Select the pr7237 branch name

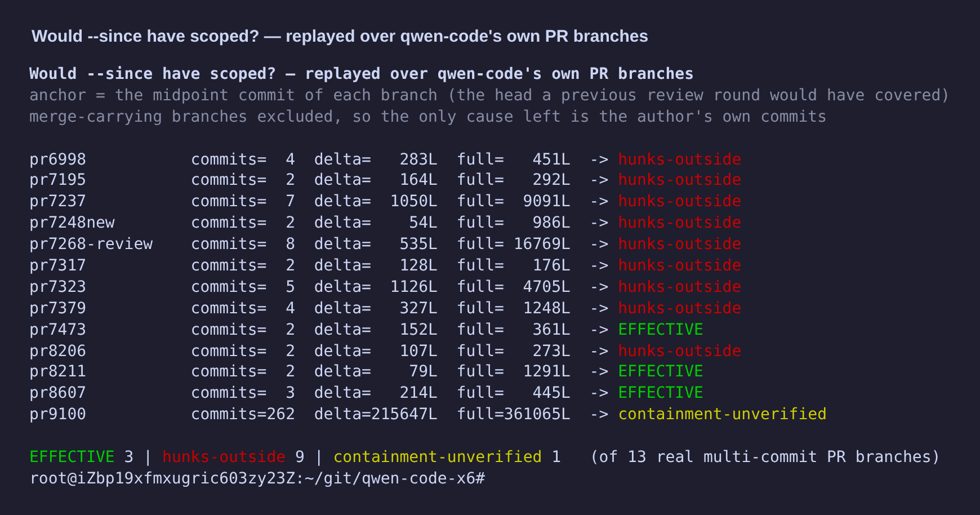[x=57, y=201]
